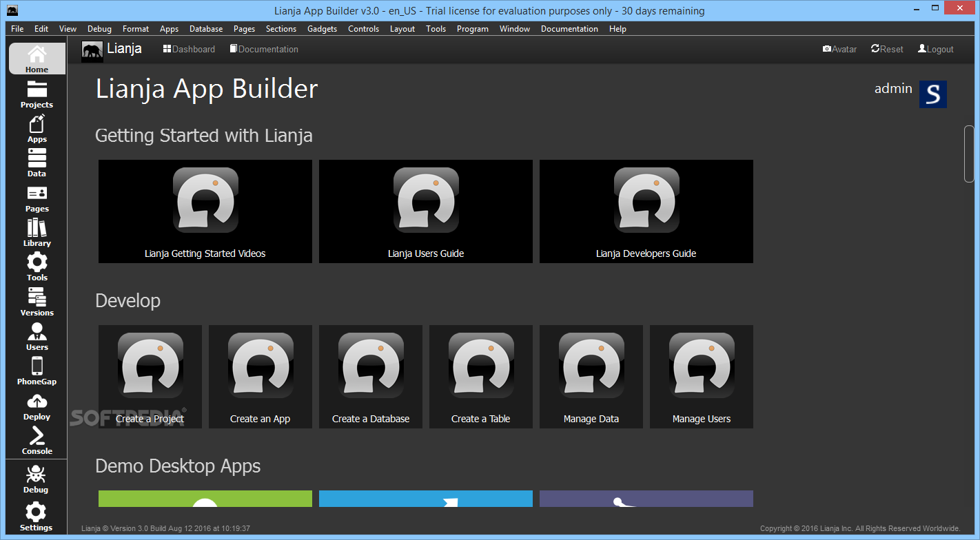Viewport: 980px width, 540px height.
Task: Open the Debug bug icon in sidebar
Action: [36, 479]
